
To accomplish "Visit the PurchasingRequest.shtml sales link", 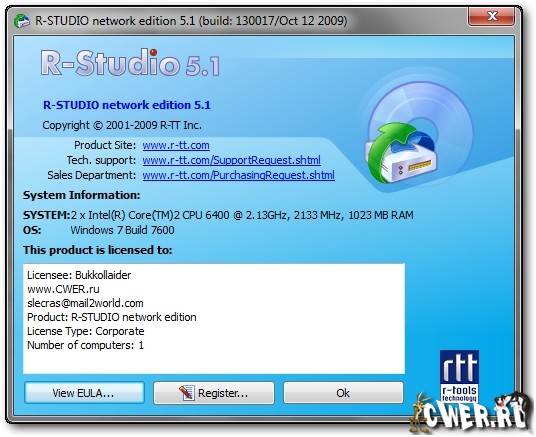I will pyautogui.click(x=239, y=175).
